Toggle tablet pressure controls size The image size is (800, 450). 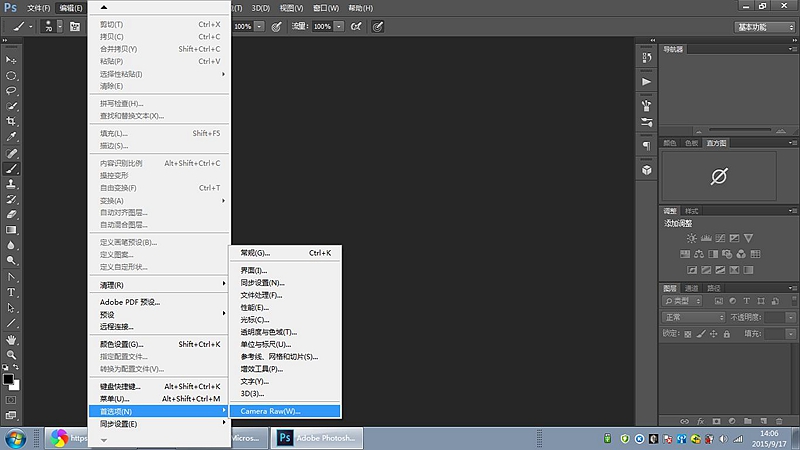[x=378, y=27]
